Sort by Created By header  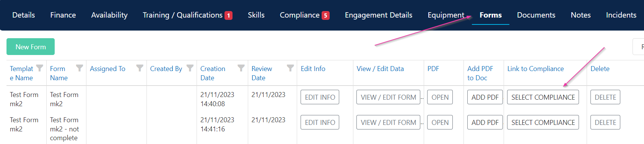click(x=166, y=68)
